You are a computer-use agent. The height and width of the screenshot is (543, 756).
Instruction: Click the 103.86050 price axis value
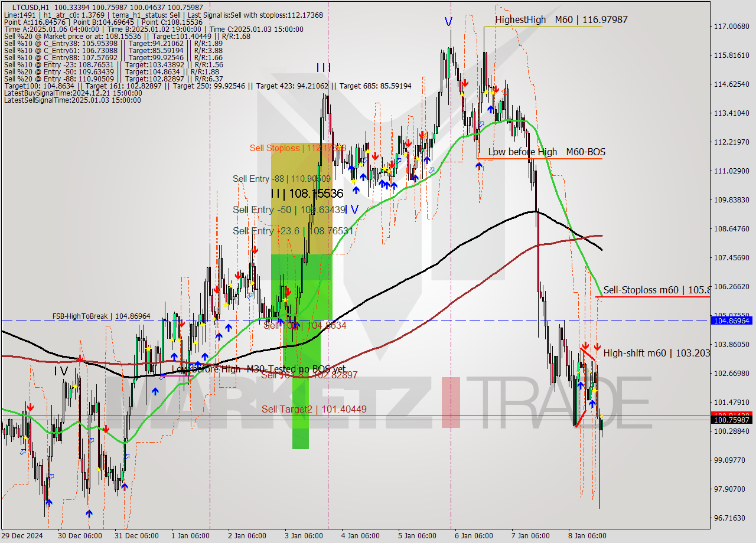[x=731, y=345]
